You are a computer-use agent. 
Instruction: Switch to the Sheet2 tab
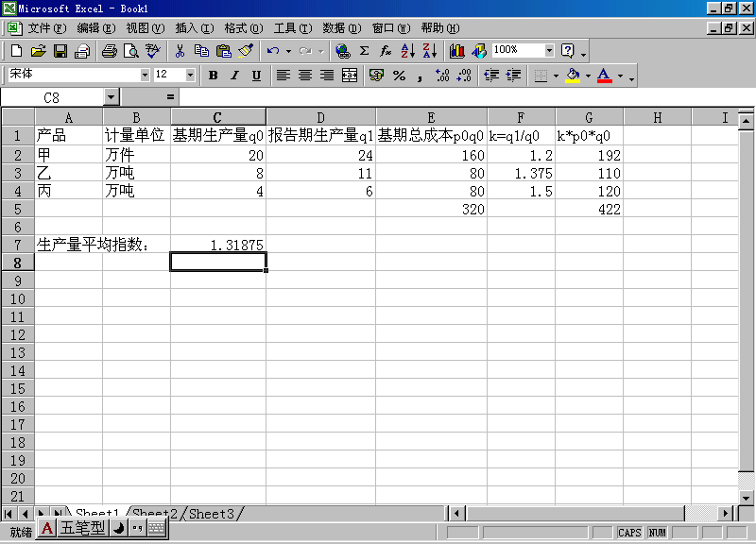click(x=156, y=514)
